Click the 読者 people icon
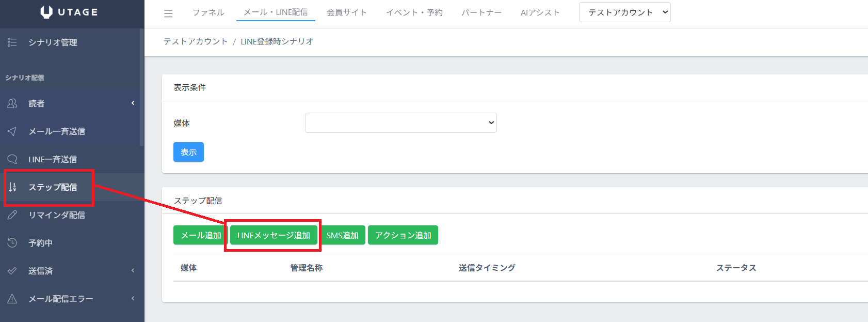This screenshot has width=868, height=322. [x=12, y=103]
